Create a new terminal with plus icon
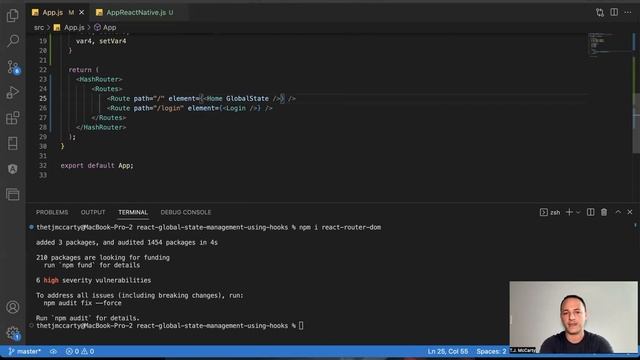640x360 pixels. pyautogui.click(x=569, y=212)
